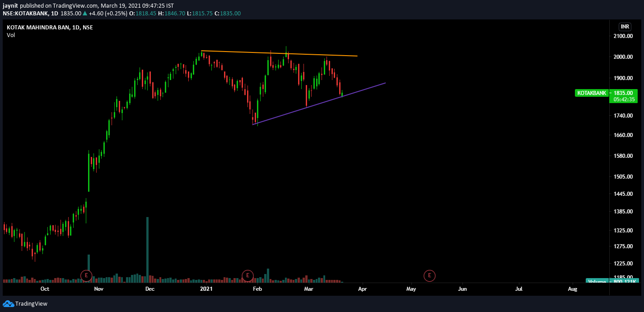Click the Nov label on time axis
Screen dimensions: 644x312
pos(98,288)
